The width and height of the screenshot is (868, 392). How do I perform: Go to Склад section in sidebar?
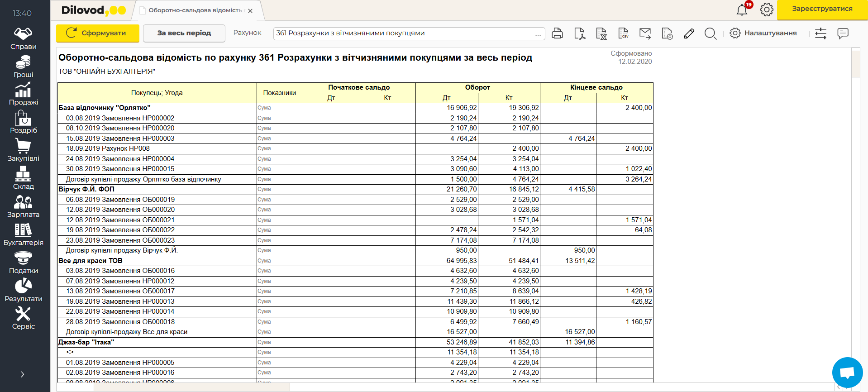pyautogui.click(x=24, y=179)
